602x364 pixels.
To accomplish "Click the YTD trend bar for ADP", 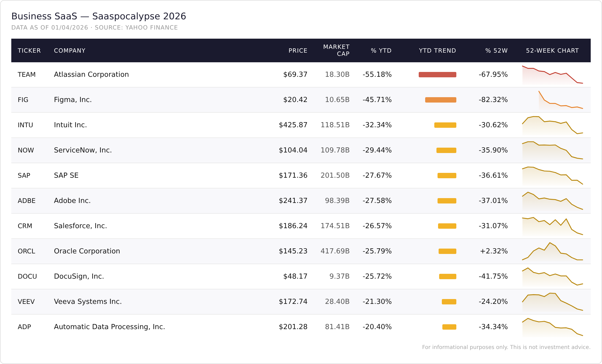I will (x=449, y=327).
